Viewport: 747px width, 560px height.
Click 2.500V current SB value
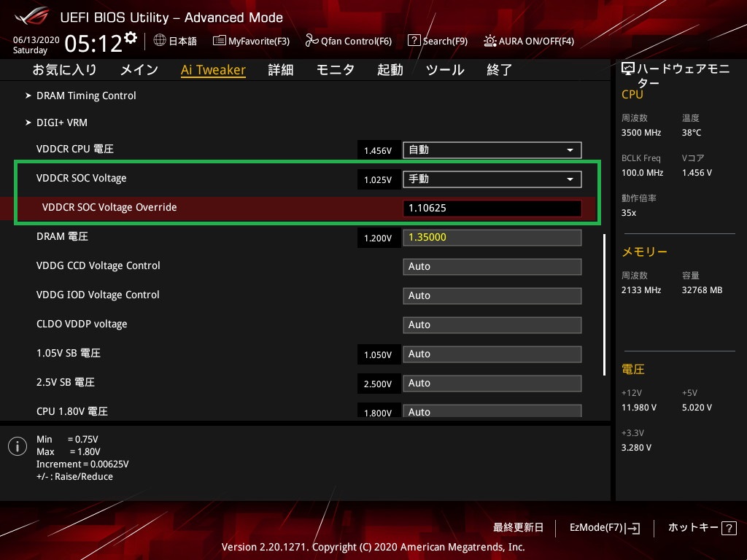click(378, 384)
